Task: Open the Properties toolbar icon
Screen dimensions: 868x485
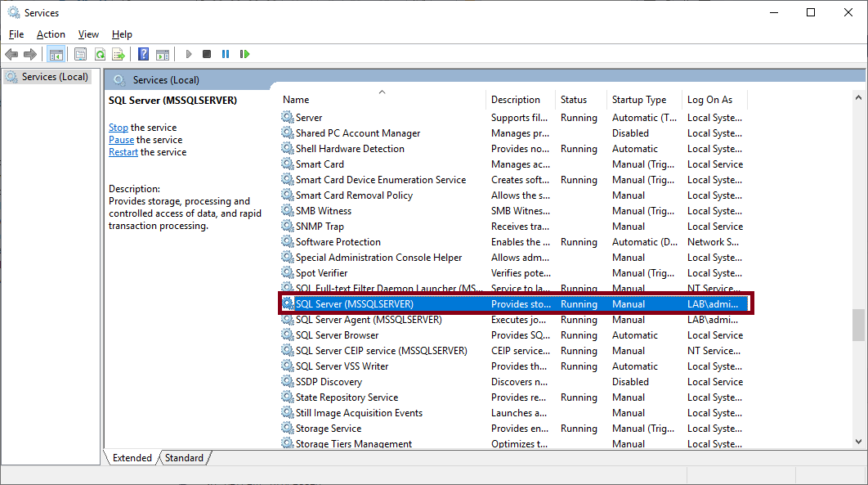Action: coord(81,54)
